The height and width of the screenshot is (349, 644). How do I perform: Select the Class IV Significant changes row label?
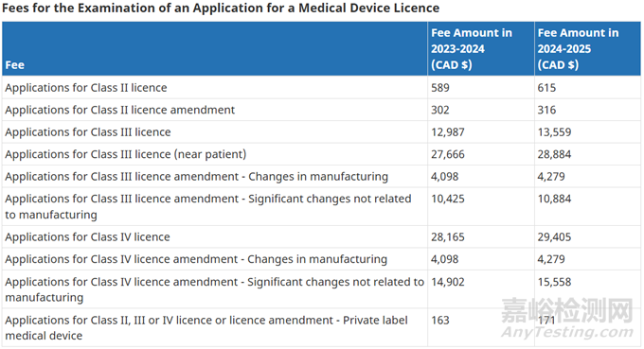(214, 289)
